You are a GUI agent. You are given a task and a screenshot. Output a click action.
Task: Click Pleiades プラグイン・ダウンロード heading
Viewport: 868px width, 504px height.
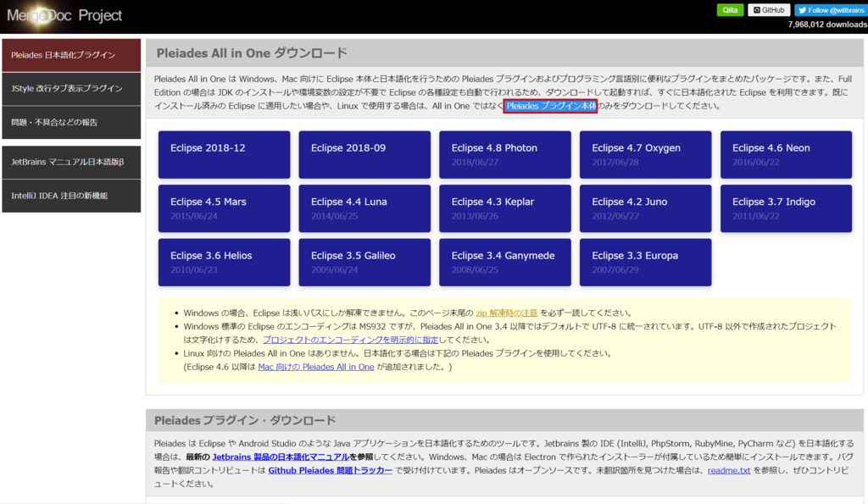click(x=245, y=420)
